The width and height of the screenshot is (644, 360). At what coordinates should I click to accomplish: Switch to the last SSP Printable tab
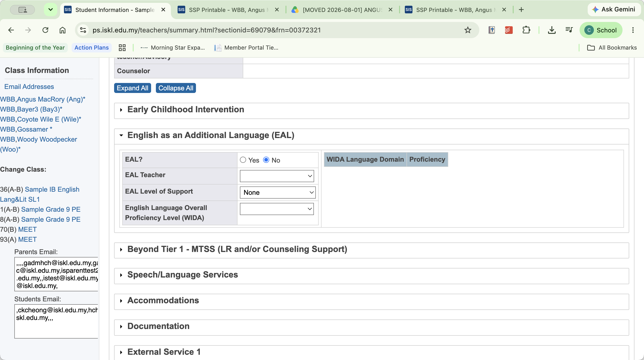pos(455,10)
